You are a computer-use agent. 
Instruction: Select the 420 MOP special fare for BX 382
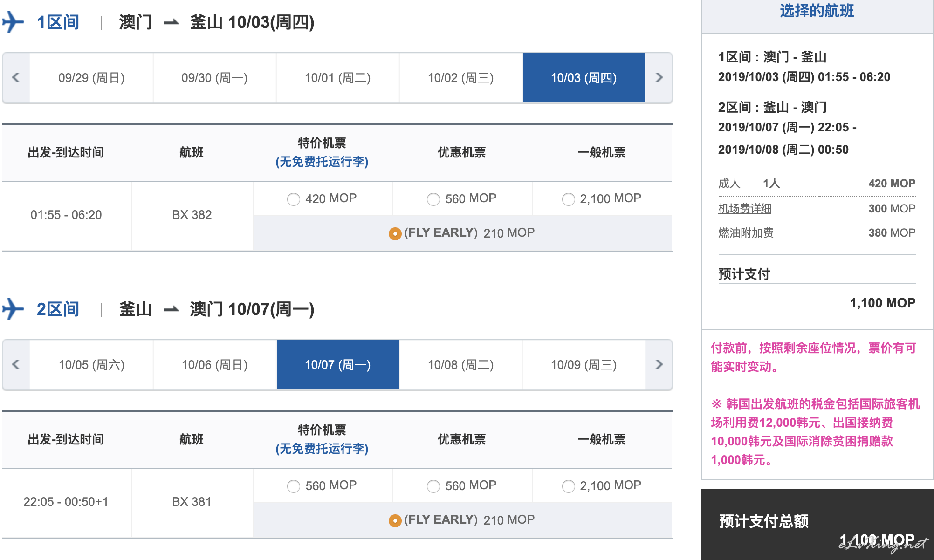(x=294, y=199)
